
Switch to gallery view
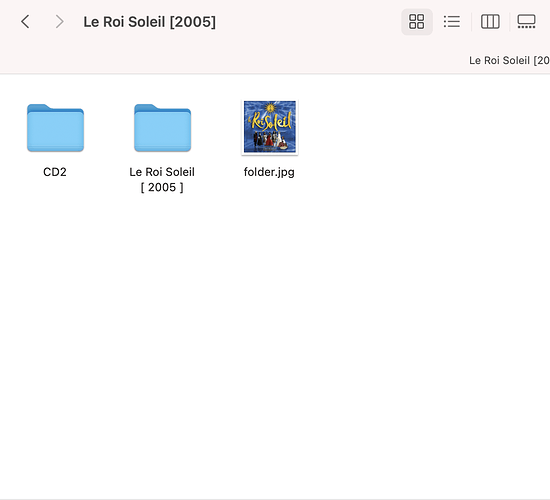click(x=526, y=22)
